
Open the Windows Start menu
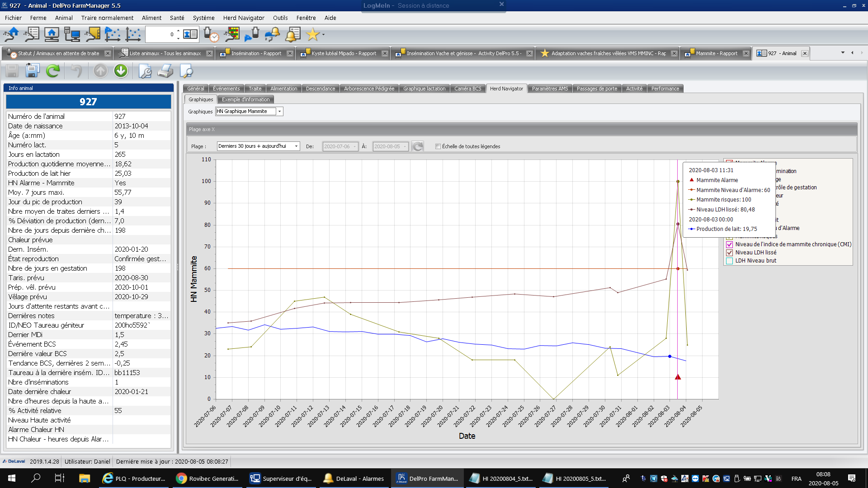(12, 478)
